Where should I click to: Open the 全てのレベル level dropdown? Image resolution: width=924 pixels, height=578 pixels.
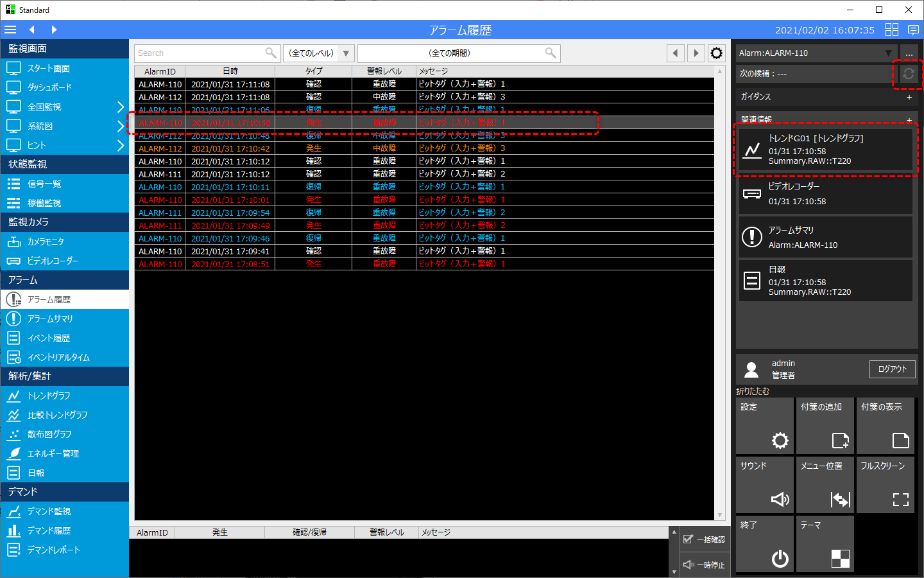319,53
